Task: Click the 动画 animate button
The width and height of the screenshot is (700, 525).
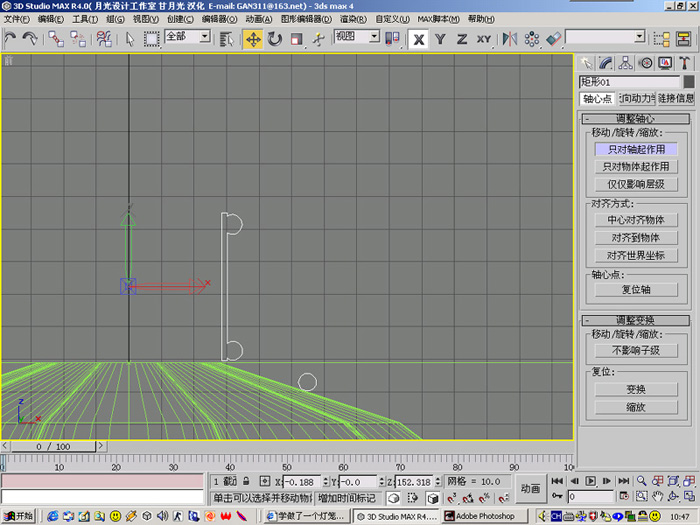Action: (530, 489)
